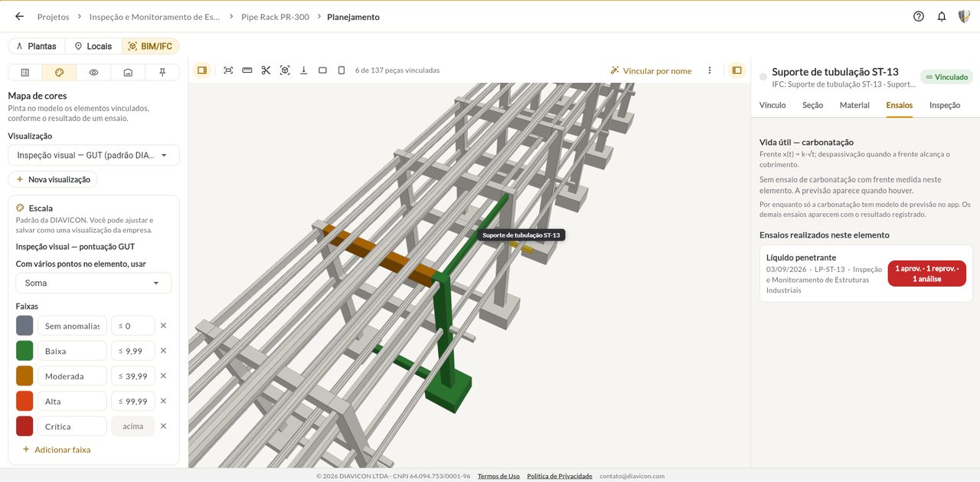Click the gray Sem anomalias color swatch
980x482 pixels.
coord(24,326)
